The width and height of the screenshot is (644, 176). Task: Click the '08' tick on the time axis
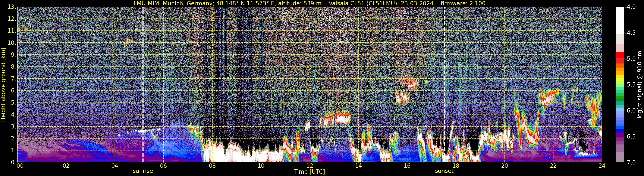(x=212, y=166)
